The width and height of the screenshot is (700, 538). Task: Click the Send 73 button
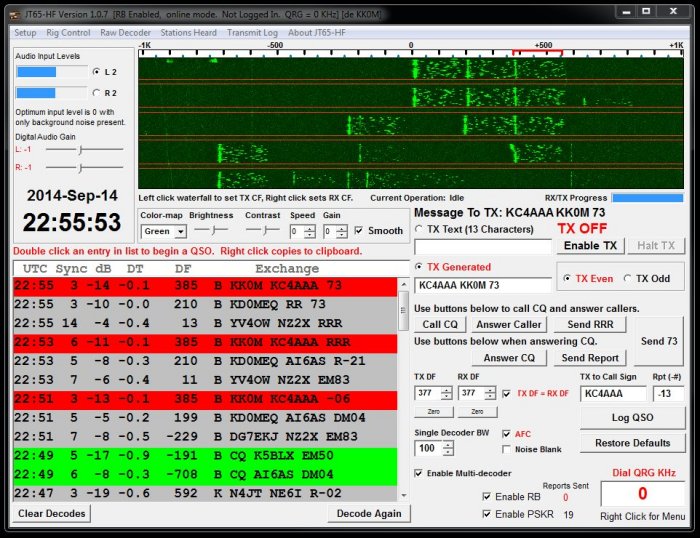pyautogui.click(x=659, y=341)
